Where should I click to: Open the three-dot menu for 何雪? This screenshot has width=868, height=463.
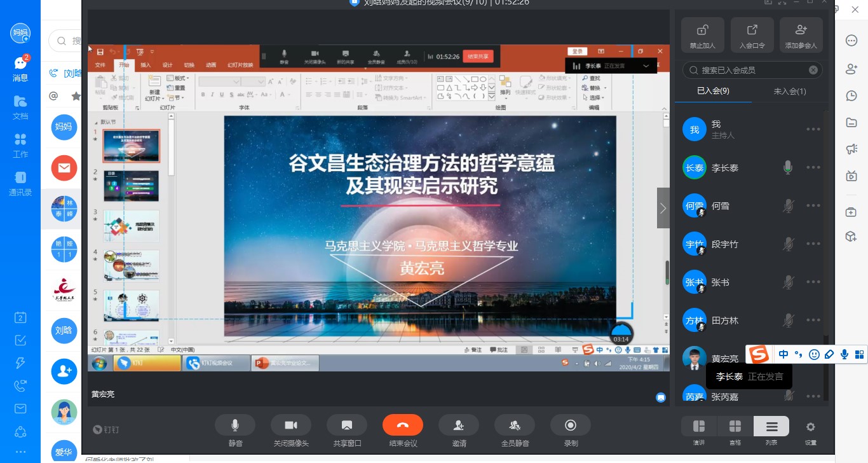pyautogui.click(x=813, y=206)
